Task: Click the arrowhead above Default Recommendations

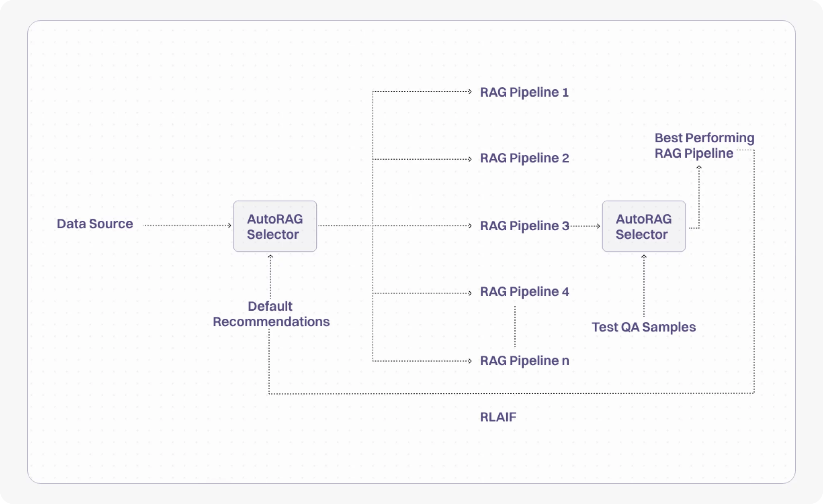Action: click(270, 256)
